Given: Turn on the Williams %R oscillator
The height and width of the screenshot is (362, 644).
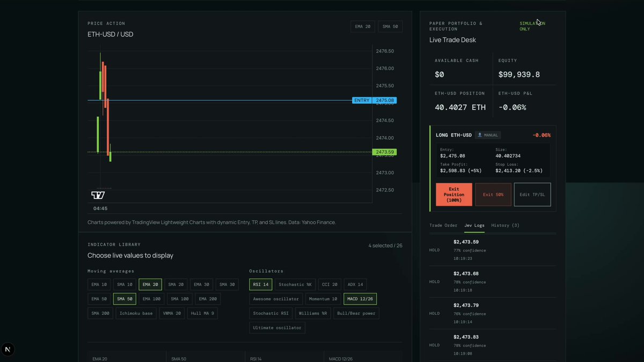Looking at the screenshot, I should (x=313, y=313).
